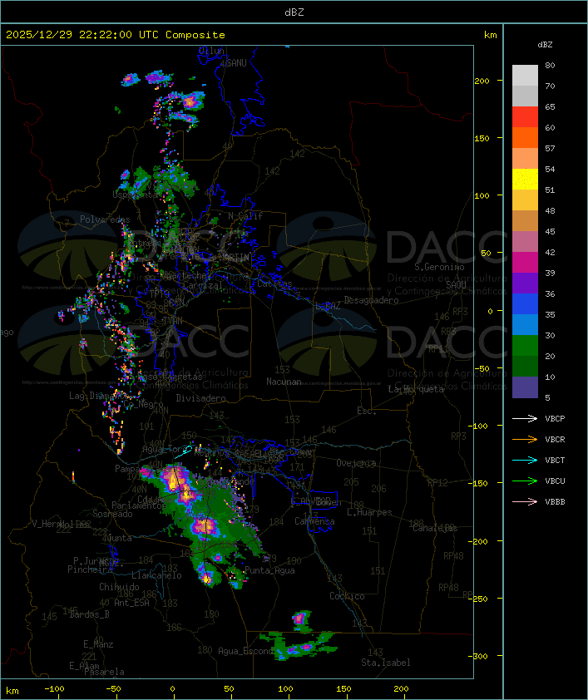Click the L.Huarpes place label
588x700 pixels.
click(369, 512)
